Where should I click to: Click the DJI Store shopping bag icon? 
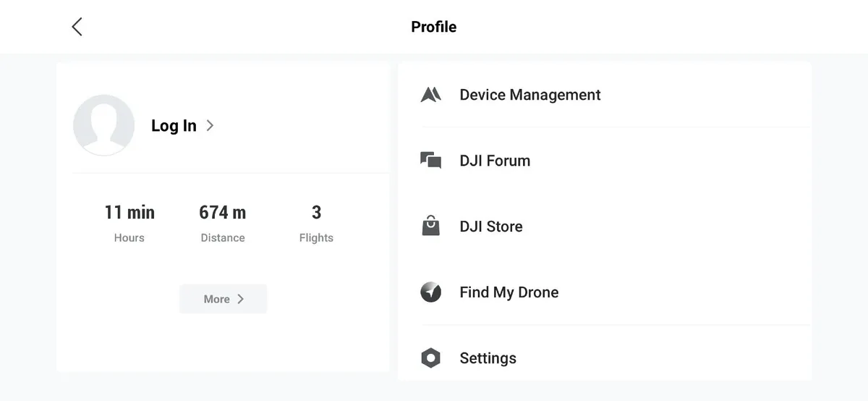coord(431,227)
